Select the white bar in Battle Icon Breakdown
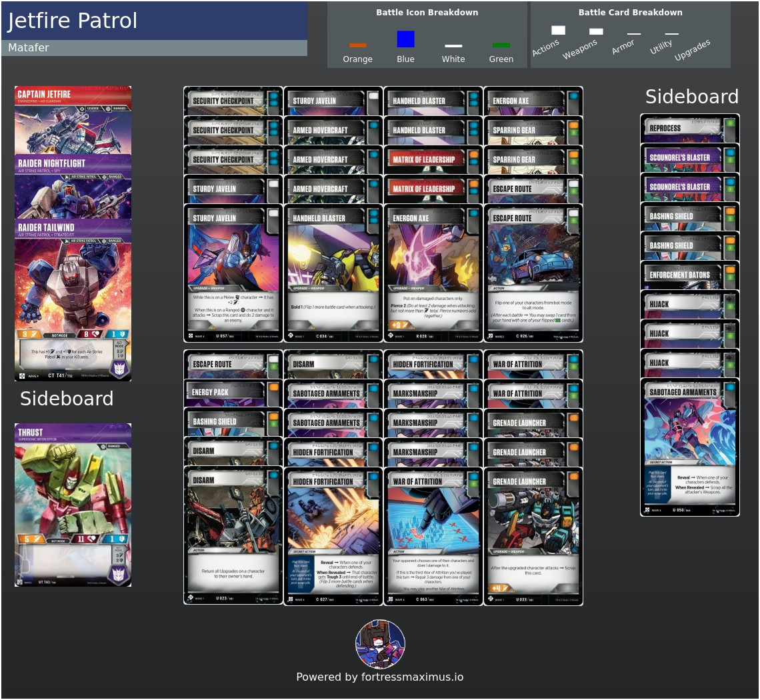Viewport: 760px width, 700px height. click(x=453, y=46)
